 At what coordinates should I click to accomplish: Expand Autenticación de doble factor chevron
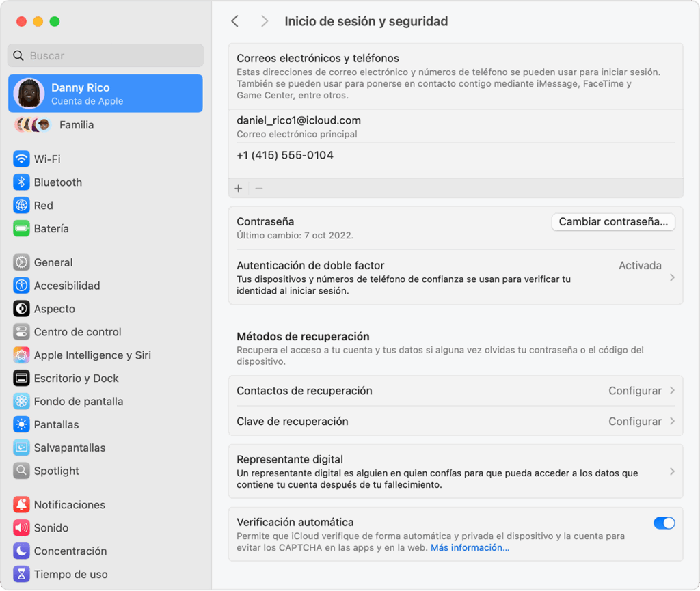tap(672, 277)
